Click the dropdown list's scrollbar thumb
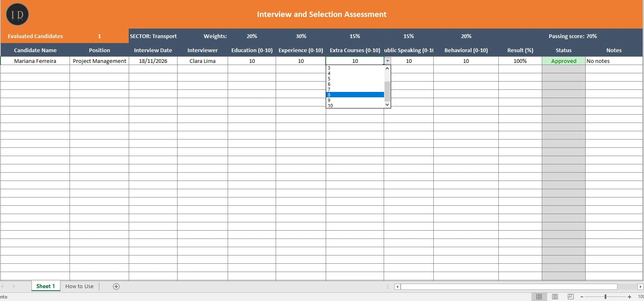 387,92
